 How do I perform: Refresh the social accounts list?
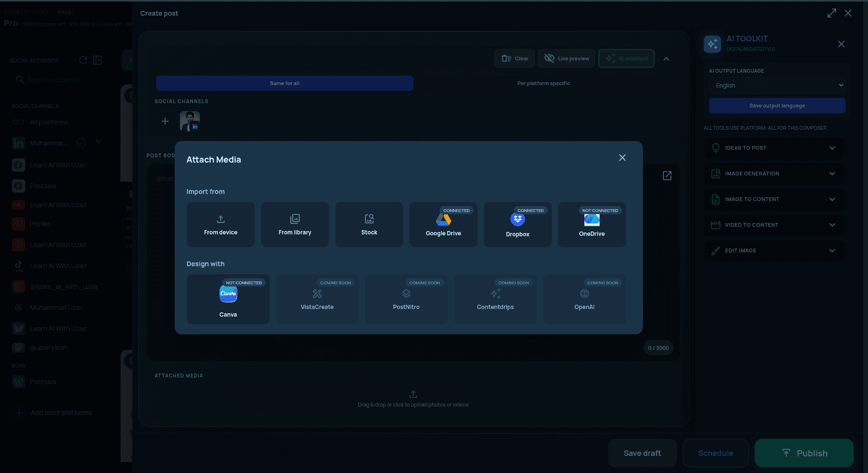click(83, 60)
